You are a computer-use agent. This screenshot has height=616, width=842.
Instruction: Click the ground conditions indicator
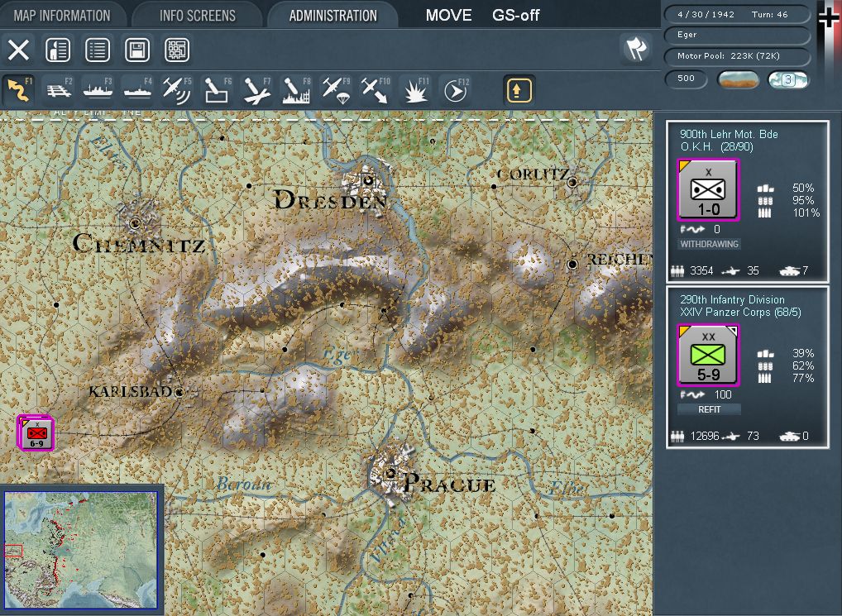point(739,80)
